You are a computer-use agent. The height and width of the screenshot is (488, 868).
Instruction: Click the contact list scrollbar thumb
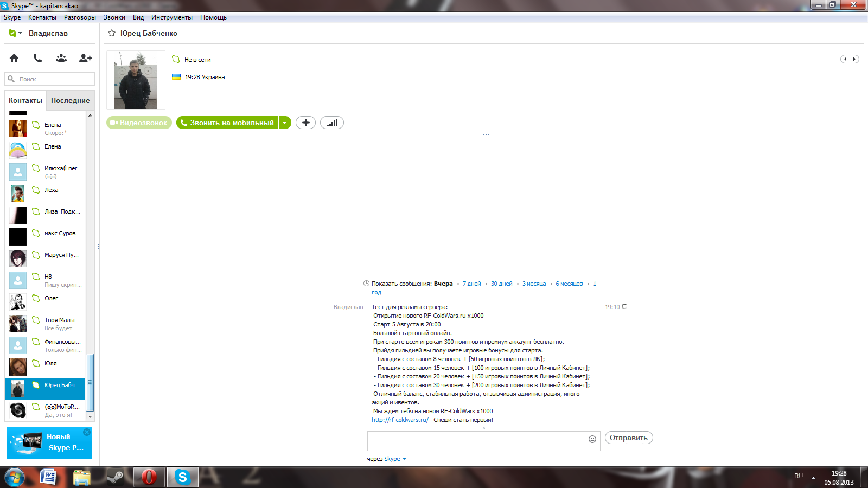click(x=90, y=382)
